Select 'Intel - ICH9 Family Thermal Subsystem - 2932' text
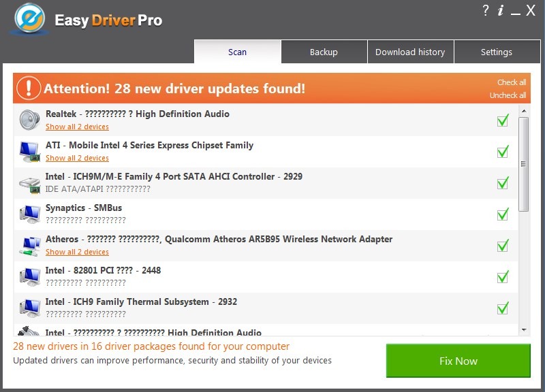This screenshot has width=545, height=392. click(x=141, y=301)
